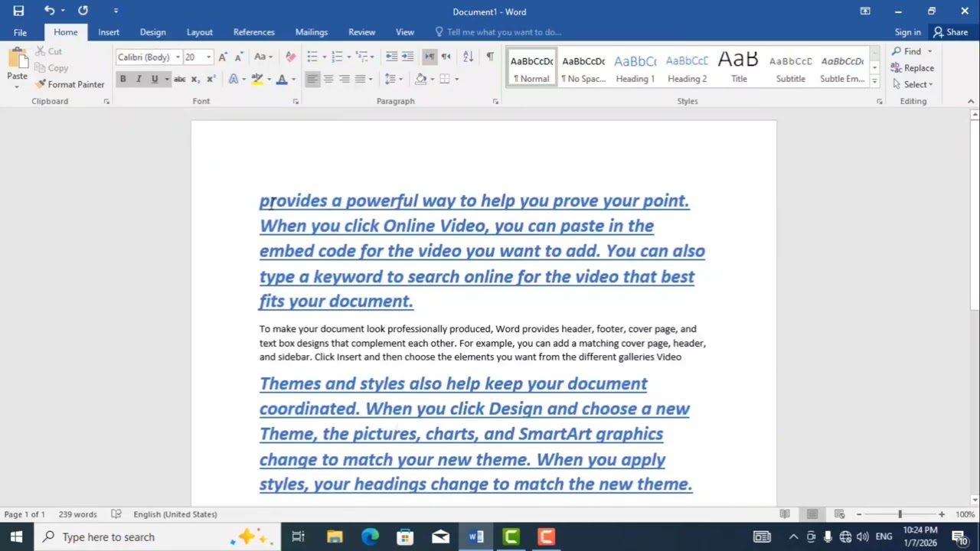Screen dimensions: 980x551
Task: Align text left
Action: coord(312,79)
